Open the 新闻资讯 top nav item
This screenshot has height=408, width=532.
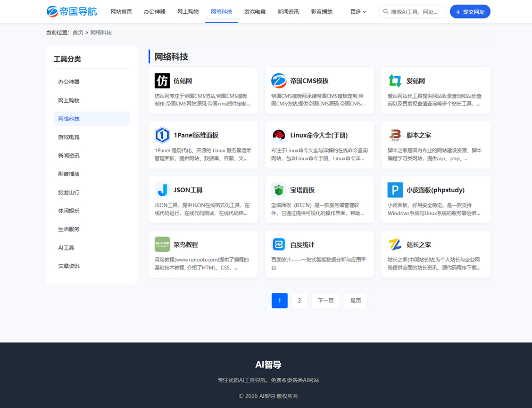coord(288,12)
